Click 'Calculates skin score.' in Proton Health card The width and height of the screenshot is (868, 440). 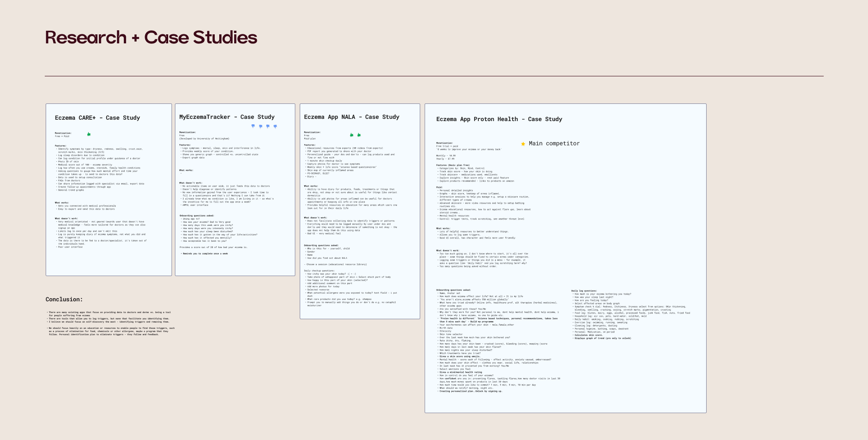pyautogui.click(x=589, y=335)
